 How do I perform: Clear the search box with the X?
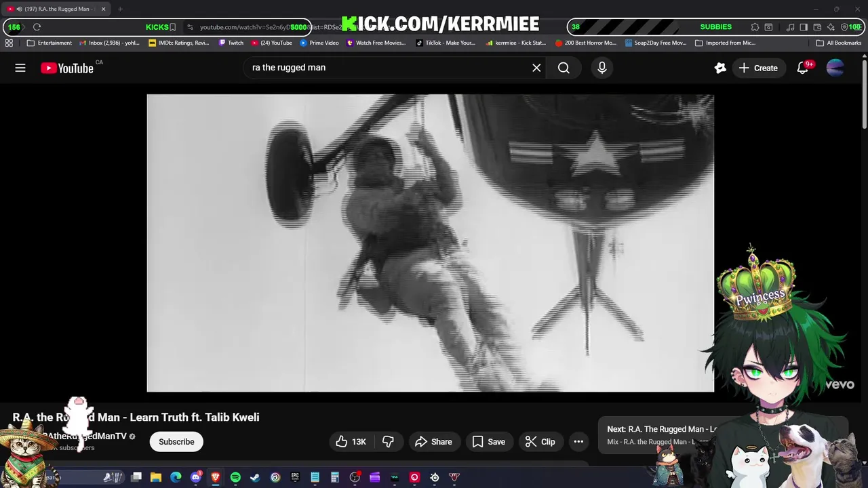coord(536,68)
